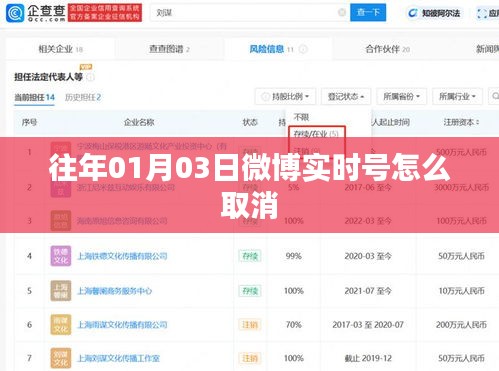
Task: Click the 100% share value in row 7
Action: pyautogui.click(x=294, y=358)
